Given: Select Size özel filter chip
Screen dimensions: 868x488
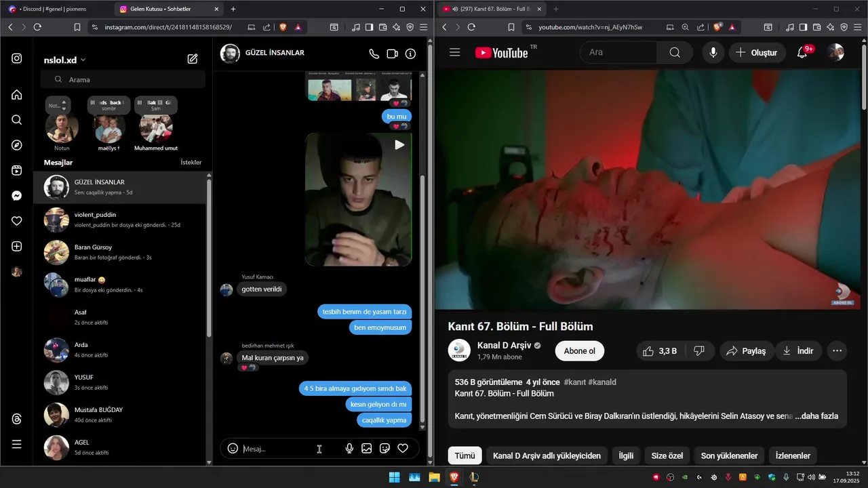Looking at the screenshot, I should click(x=667, y=455).
